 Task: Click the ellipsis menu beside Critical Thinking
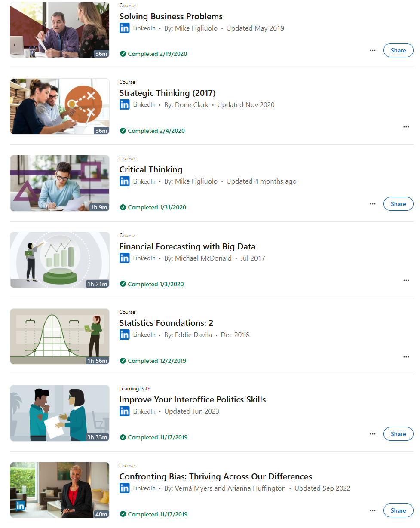[372, 204]
